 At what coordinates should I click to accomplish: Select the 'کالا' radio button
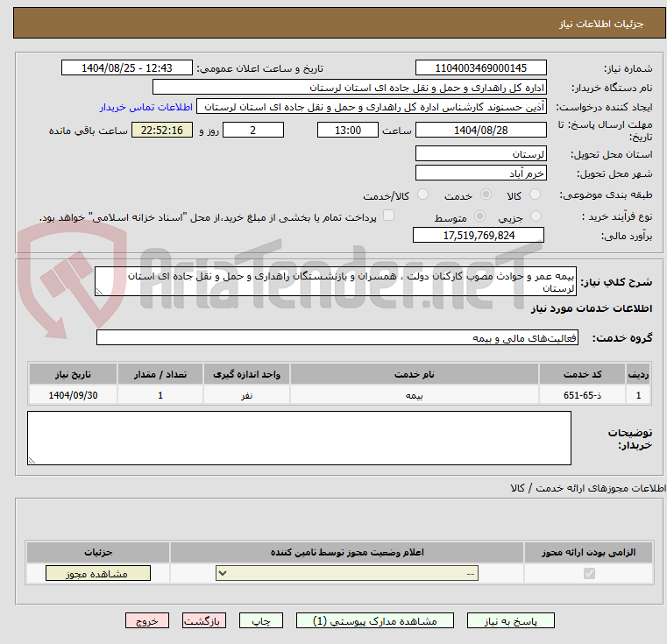coord(536,195)
